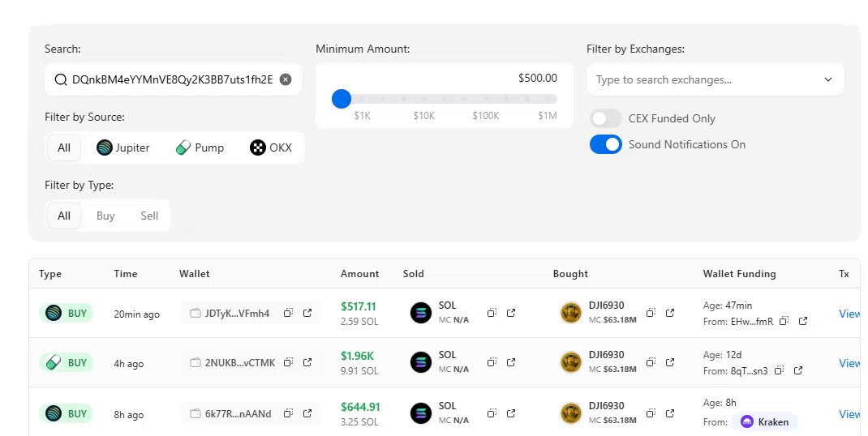Filter by Jupiter source

point(122,147)
